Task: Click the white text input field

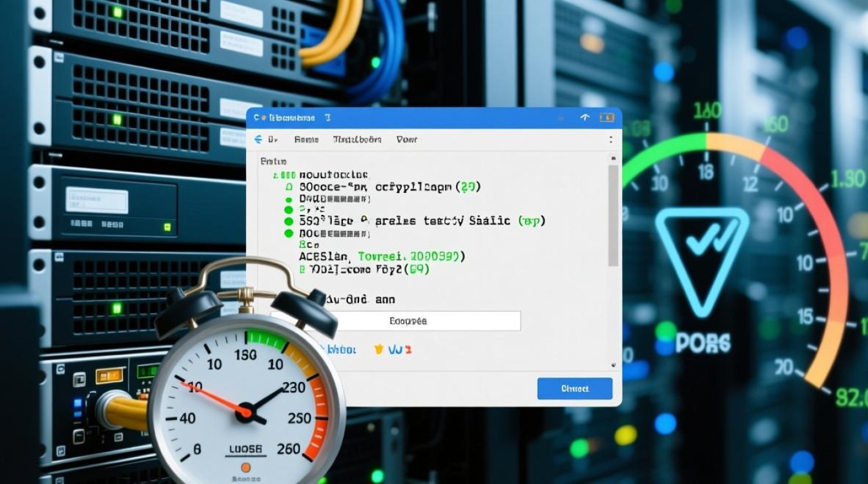Action: 408,321
